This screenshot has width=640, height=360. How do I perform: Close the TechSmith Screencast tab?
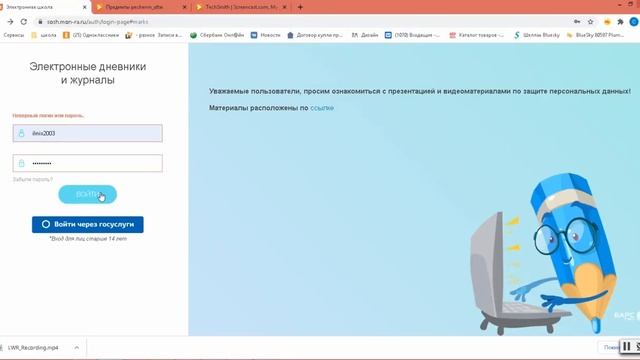tap(284, 7)
